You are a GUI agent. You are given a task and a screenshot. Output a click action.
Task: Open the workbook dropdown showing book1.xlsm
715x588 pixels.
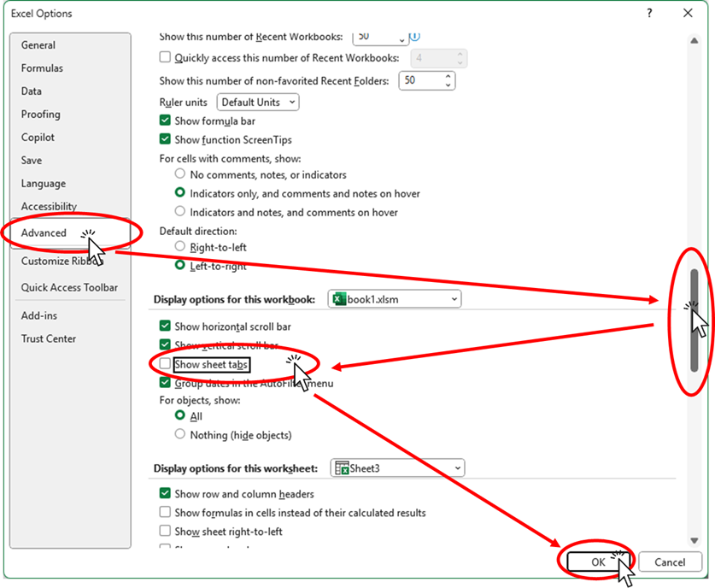(x=395, y=299)
